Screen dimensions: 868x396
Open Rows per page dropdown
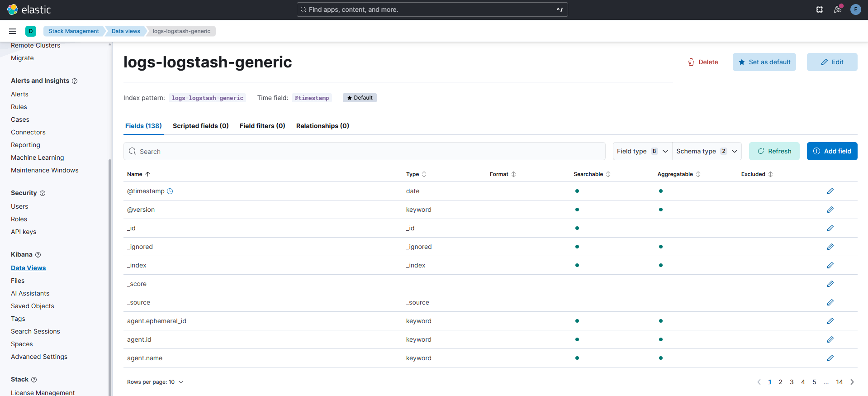click(155, 382)
